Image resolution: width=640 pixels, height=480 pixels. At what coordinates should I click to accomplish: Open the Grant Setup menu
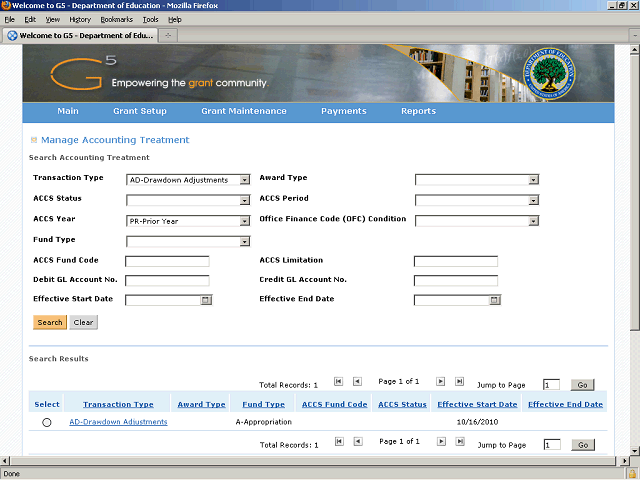[140, 111]
